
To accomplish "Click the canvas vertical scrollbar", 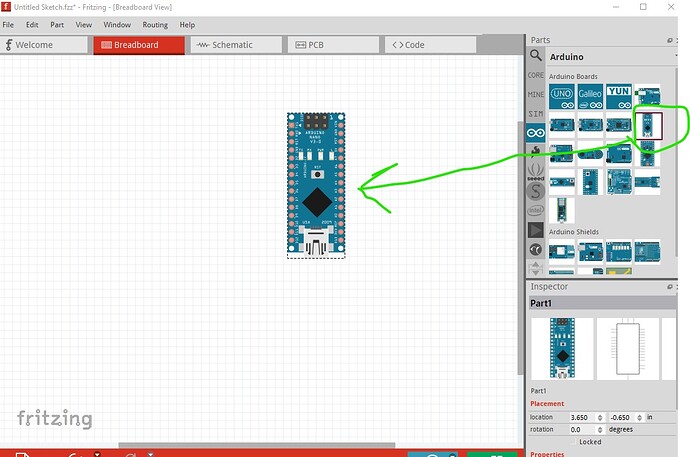I will pyautogui.click(x=521, y=246).
